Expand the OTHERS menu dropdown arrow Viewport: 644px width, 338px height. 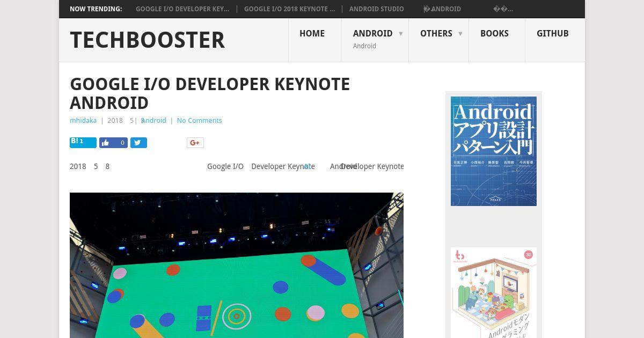pos(460,34)
